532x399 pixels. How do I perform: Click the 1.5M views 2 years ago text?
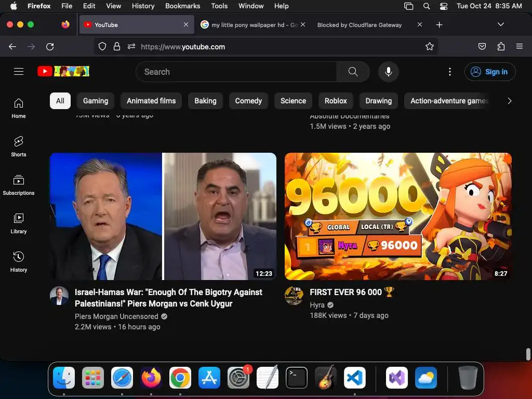[x=350, y=126]
